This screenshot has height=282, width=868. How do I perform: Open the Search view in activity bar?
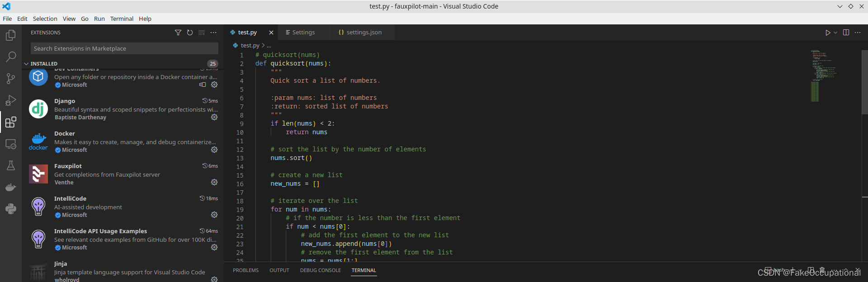point(11,57)
